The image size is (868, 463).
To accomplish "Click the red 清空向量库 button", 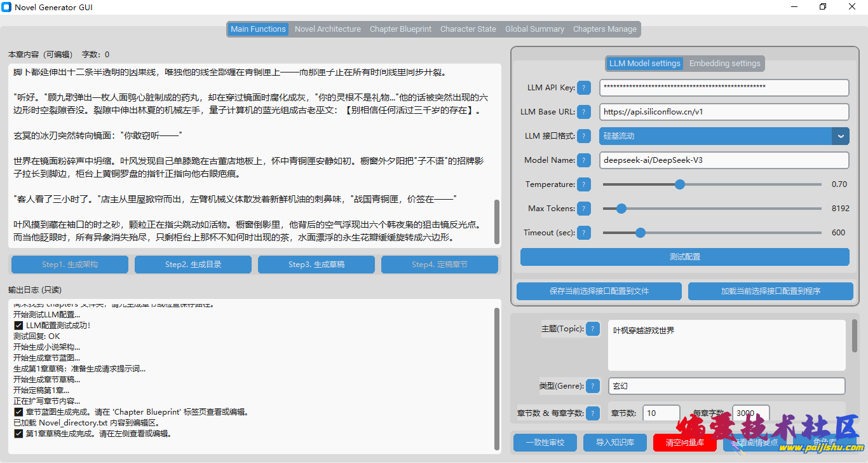I will click(x=684, y=442).
